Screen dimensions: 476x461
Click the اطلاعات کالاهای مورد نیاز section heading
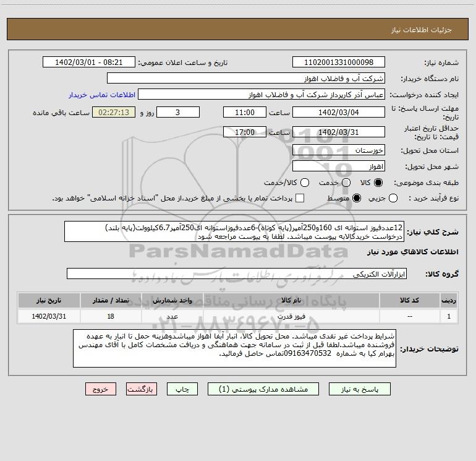[412, 252]
